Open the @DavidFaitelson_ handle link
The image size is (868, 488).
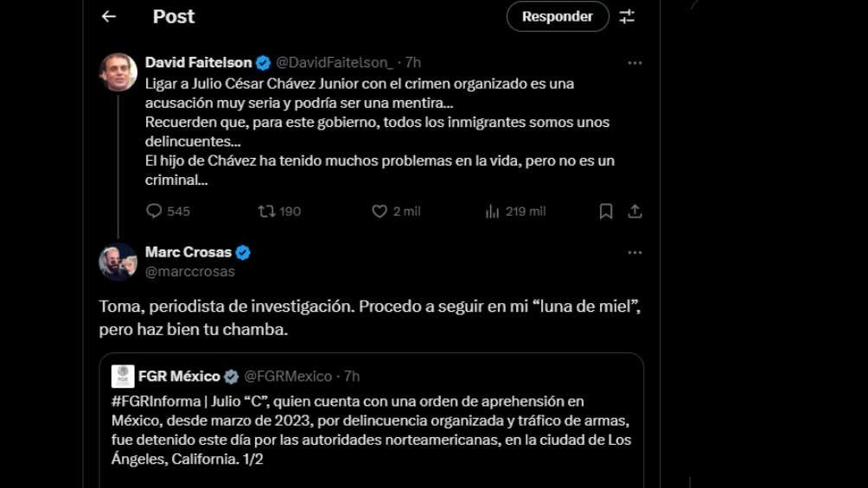point(335,62)
